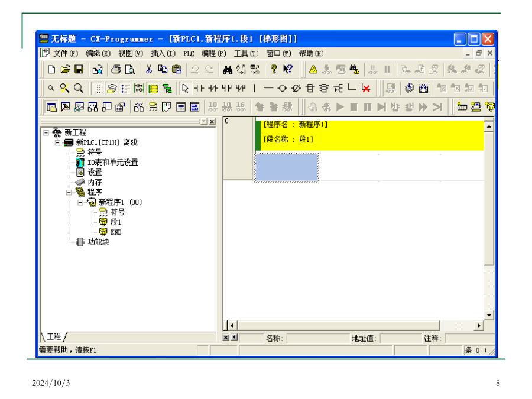Open the 编程(P) menu

[214, 54]
